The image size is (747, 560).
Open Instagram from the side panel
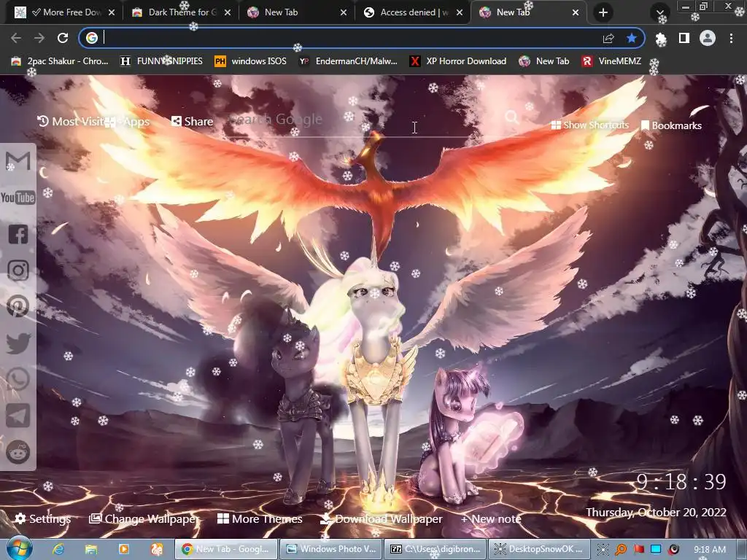pyautogui.click(x=18, y=270)
